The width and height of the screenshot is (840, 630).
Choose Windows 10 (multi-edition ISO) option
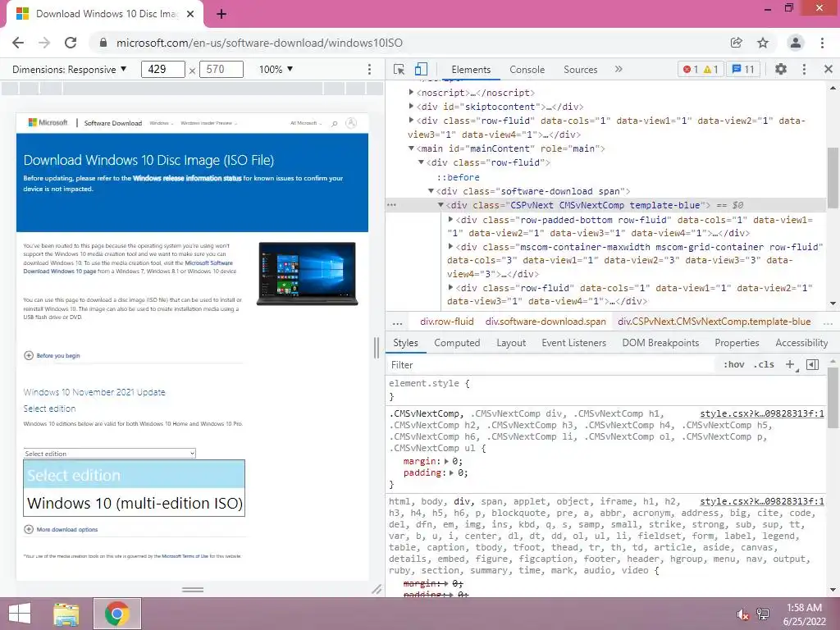(135, 503)
